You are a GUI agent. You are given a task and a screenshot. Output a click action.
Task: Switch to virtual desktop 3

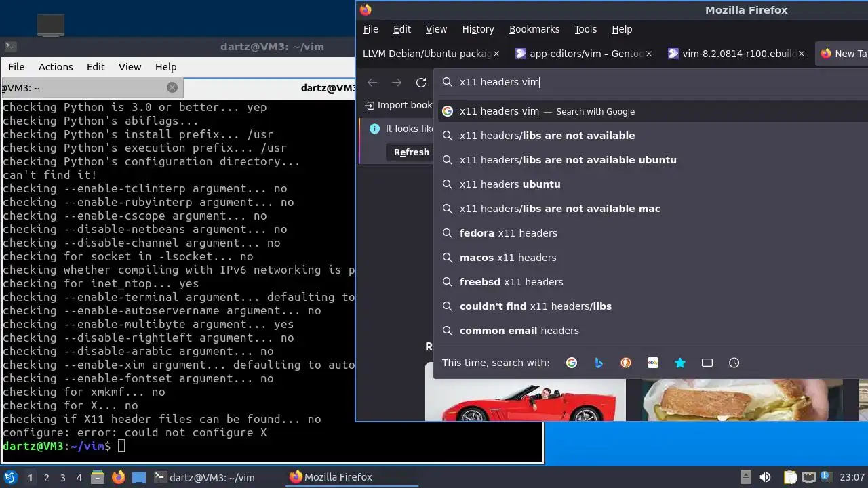pos(63,477)
